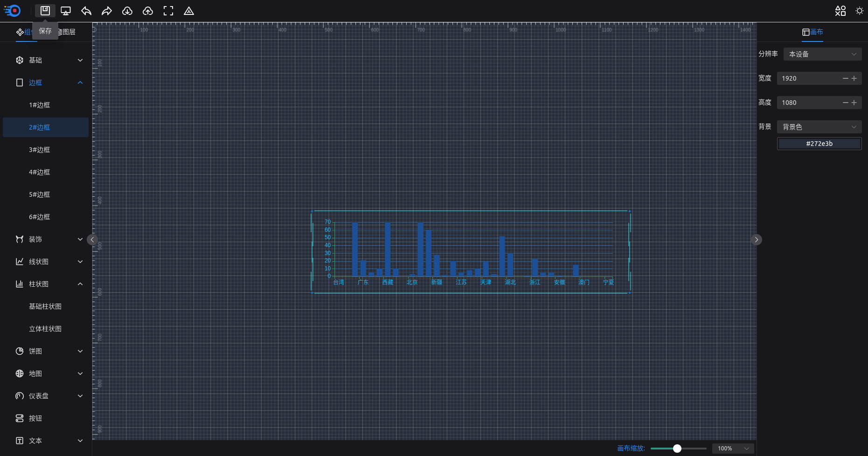Click the cloud download icon
The height and width of the screenshot is (456, 868).
click(127, 11)
